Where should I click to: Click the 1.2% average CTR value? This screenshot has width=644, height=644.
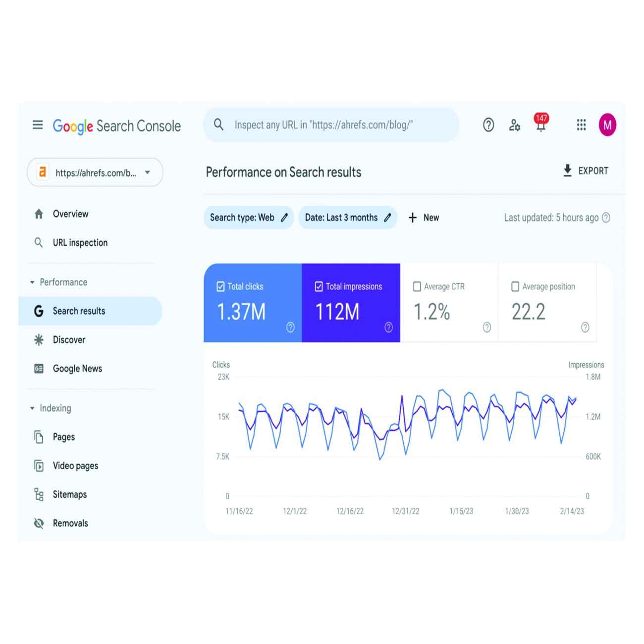pyautogui.click(x=431, y=312)
